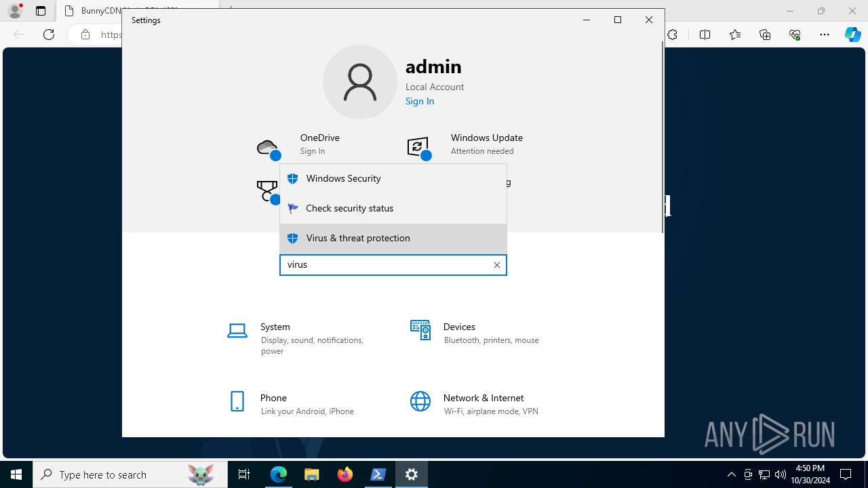Choose Virus & threat protection suggestion
Image resolution: width=868 pixels, height=488 pixels.
pos(393,239)
